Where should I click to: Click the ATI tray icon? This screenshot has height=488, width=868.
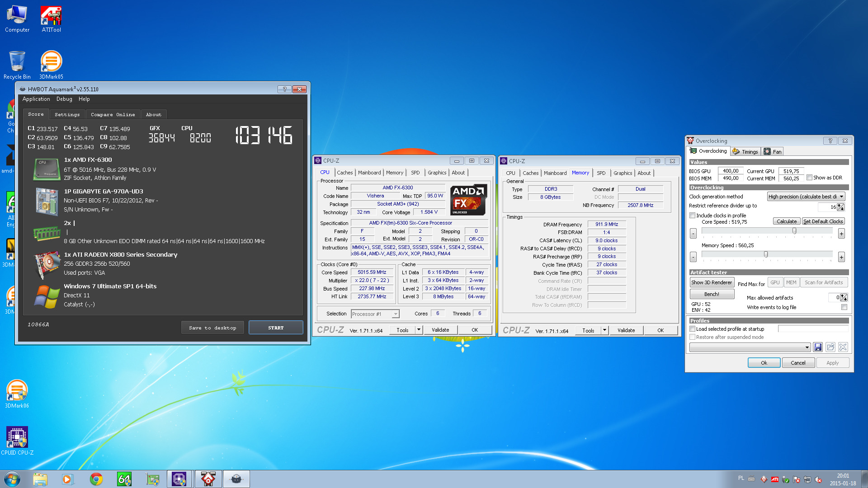[774, 479]
